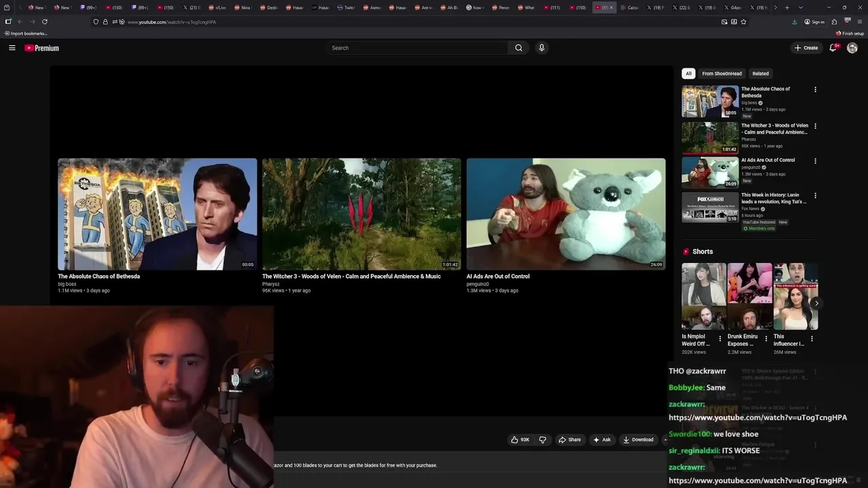The width and height of the screenshot is (868, 488).
Task: Open the YouTube guide hamburger menu
Action: pyautogui.click(x=12, y=48)
